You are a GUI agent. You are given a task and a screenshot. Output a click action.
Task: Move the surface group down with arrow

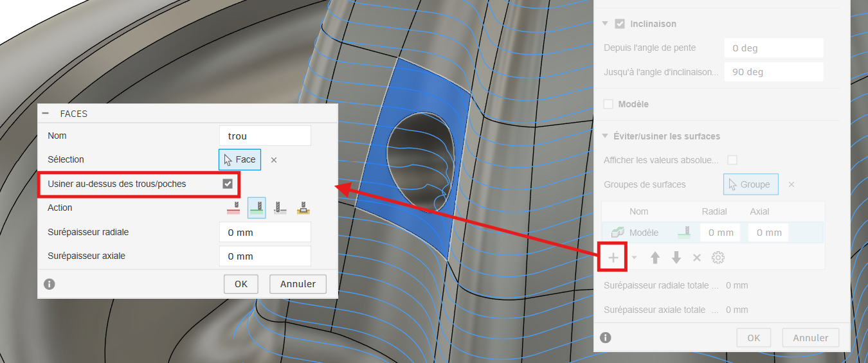[676, 258]
